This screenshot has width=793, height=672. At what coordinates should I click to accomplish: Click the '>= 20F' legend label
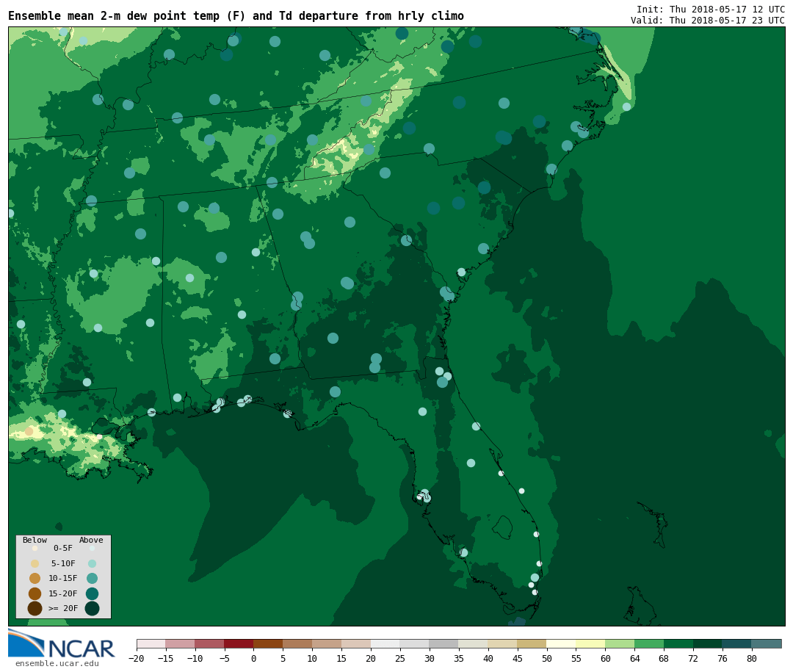click(63, 608)
